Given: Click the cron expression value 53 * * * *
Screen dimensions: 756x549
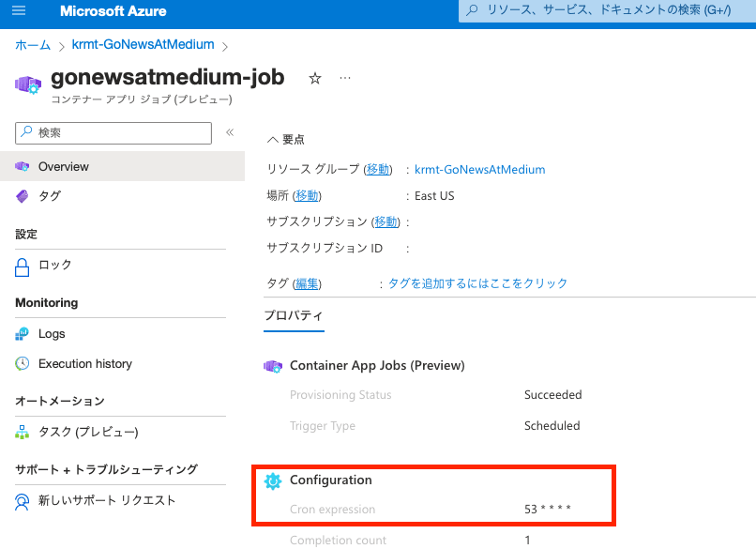Looking at the screenshot, I should tap(548, 509).
